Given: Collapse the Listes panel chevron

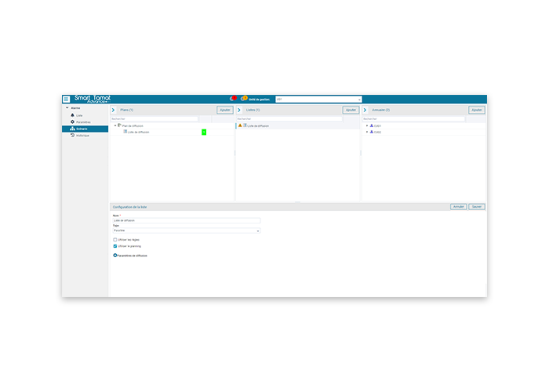Looking at the screenshot, I should click(x=239, y=110).
